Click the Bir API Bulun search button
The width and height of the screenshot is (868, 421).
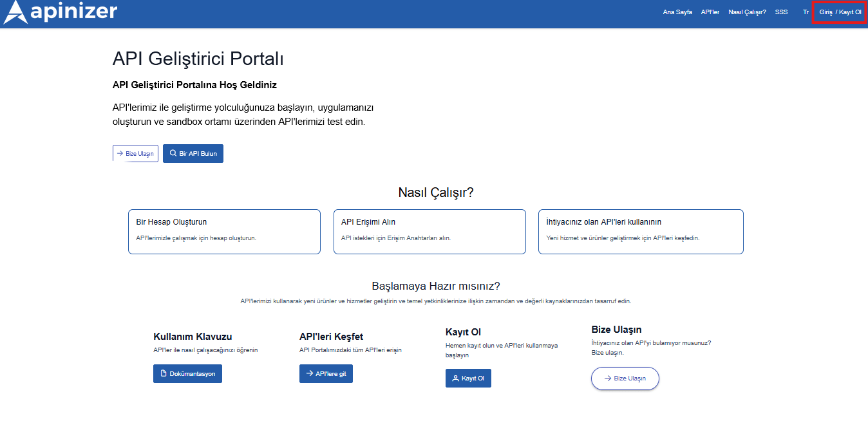(x=193, y=153)
